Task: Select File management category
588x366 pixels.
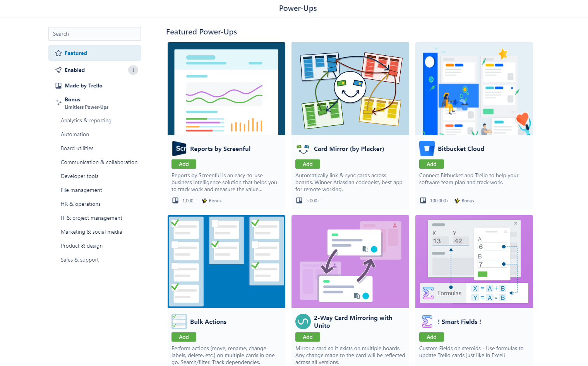Action: coord(81,190)
